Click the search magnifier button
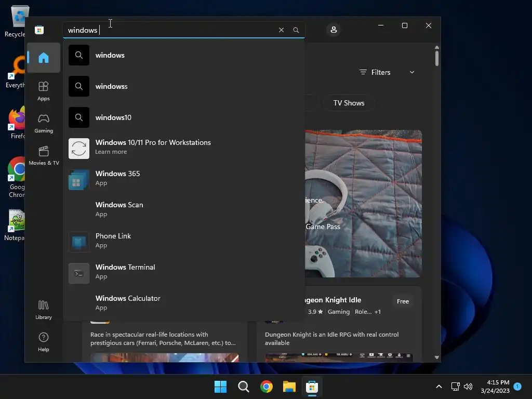This screenshot has height=399, width=532. 296,30
